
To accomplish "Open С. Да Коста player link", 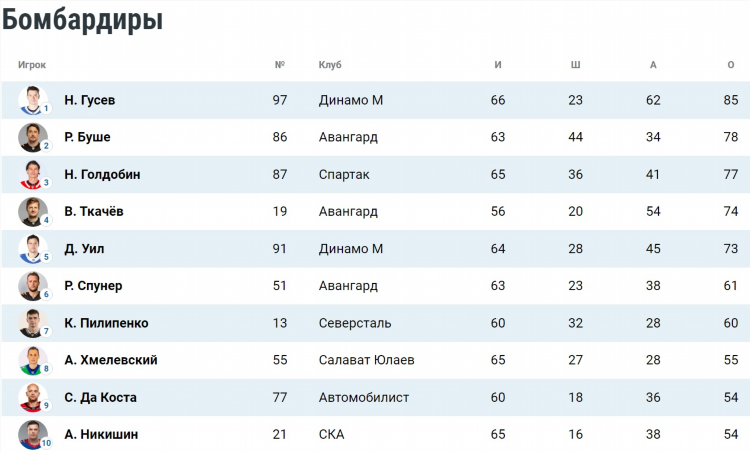I will (x=100, y=397).
